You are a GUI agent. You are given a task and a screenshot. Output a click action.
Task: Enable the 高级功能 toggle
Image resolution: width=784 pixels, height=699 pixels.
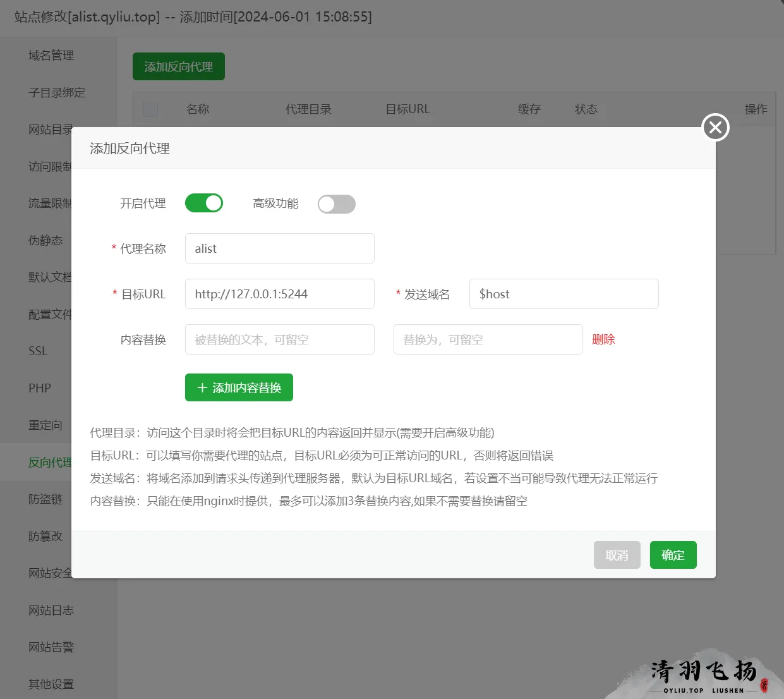pos(336,204)
